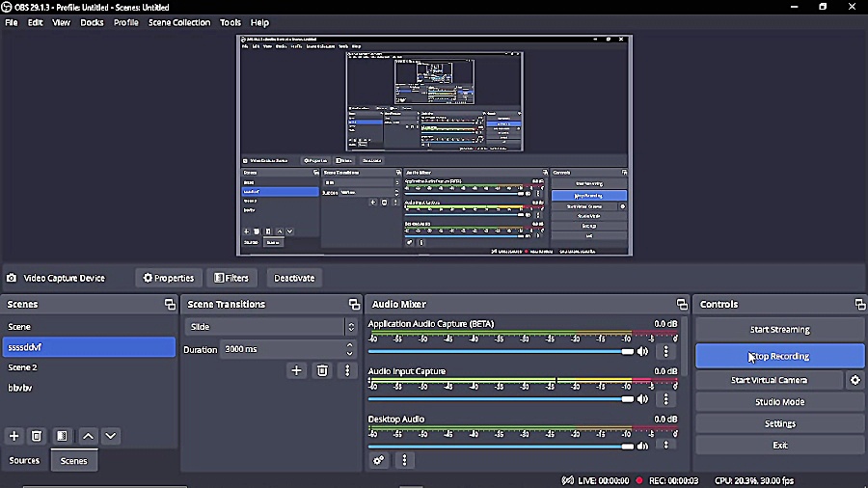The height and width of the screenshot is (488, 868).
Task: Click LIVE: 00:00:00 status text
Action: click(604, 480)
